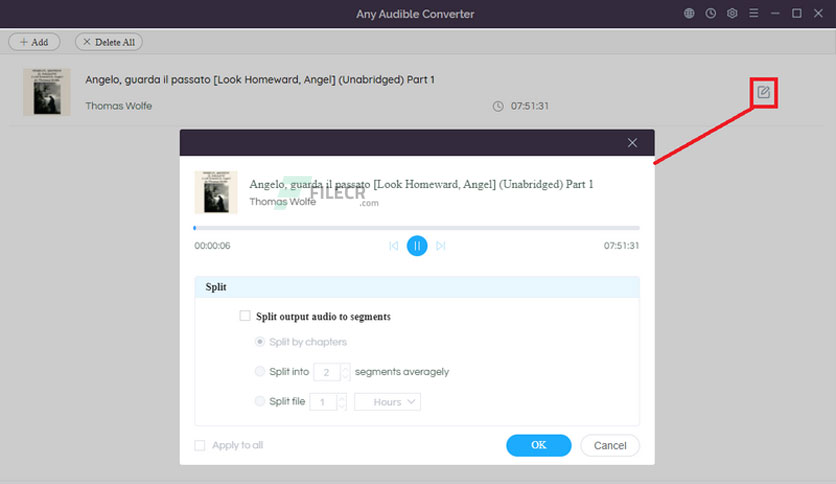Open the hamburger menu in title bar
This screenshot has height=484, width=836.
pos(753,13)
